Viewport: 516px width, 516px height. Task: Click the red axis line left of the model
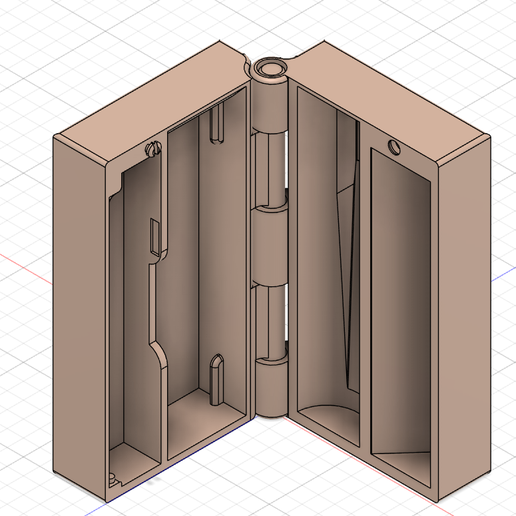coord(26,269)
